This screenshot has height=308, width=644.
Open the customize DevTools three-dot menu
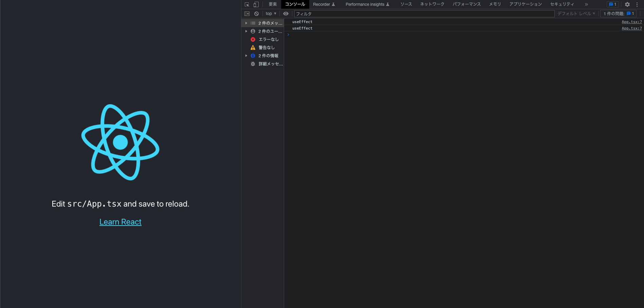point(638,4)
